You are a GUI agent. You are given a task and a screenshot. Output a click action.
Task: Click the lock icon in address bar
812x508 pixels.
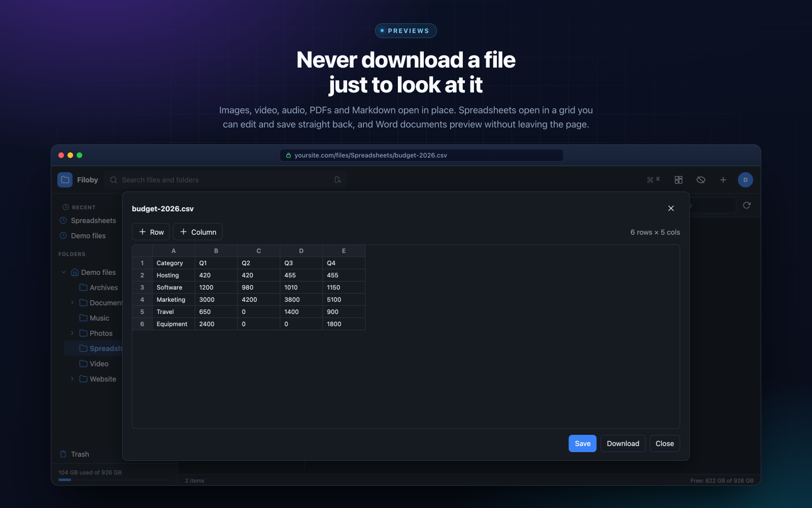tap(288, 155)
